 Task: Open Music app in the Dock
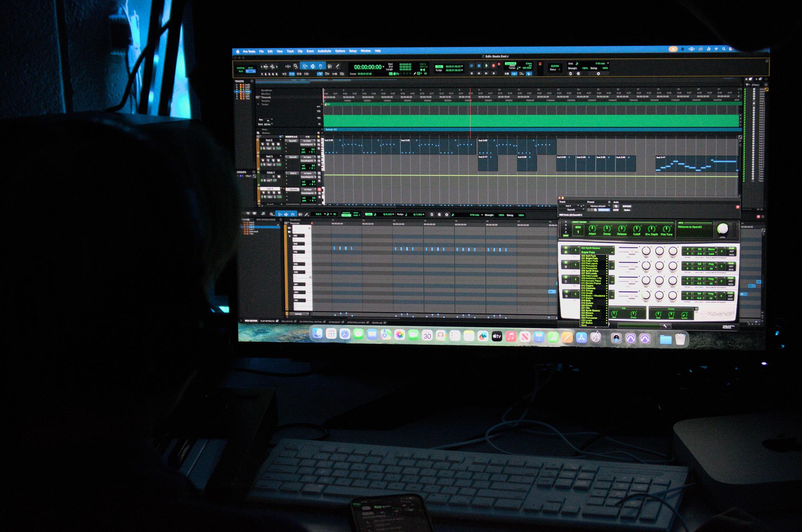[x=510, y=337]
